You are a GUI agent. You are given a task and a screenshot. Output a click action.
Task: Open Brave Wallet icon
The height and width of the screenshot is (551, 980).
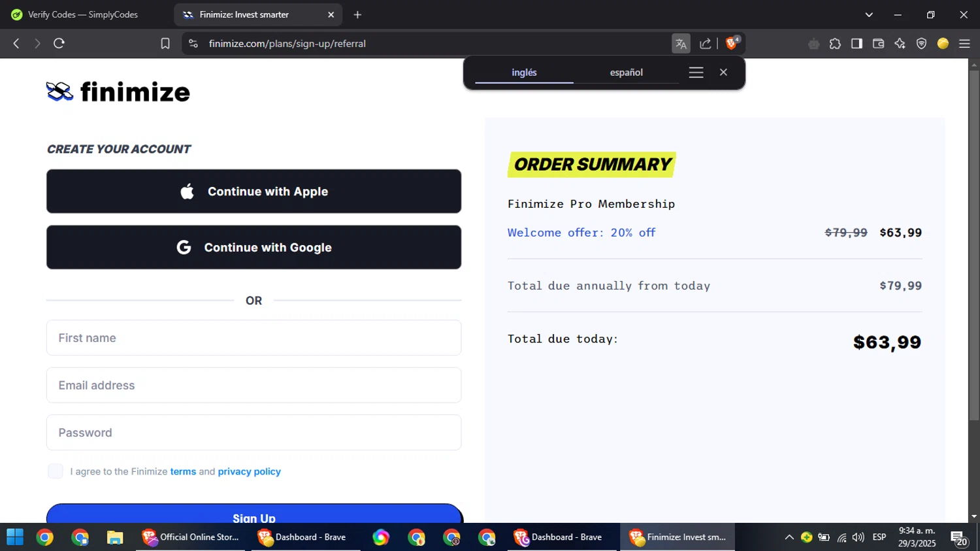[x=878, y=44]
